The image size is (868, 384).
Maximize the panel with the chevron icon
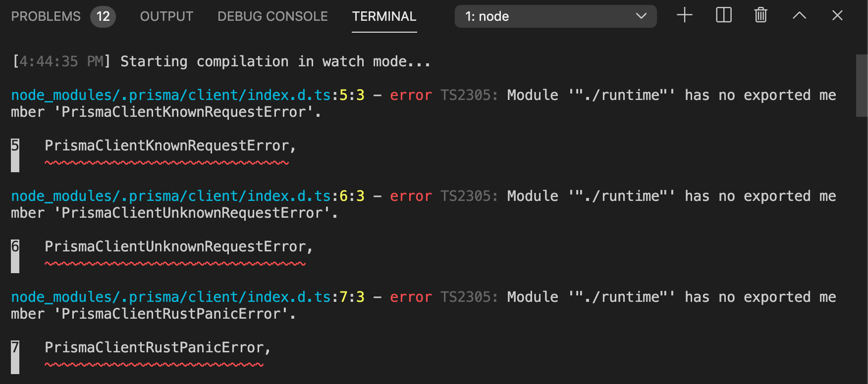(x=799, y=15)
